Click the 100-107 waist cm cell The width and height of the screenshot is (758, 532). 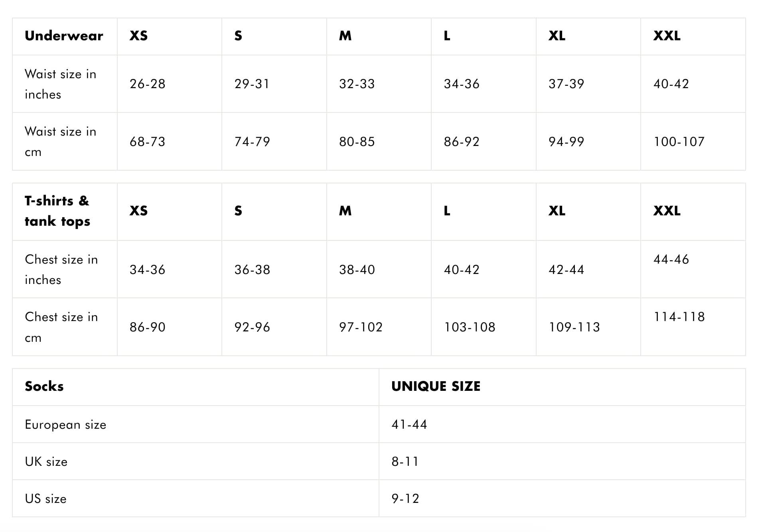click(x=679, y=142)
